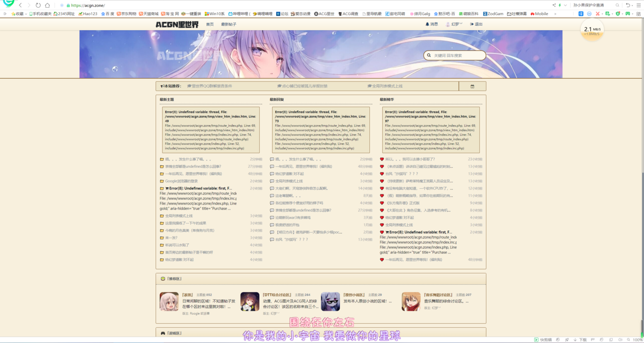Click the 『原创小说区』 avatar thumbnail
The width and height of the screenshot is (644, 343).
click(x=331, y=301)
